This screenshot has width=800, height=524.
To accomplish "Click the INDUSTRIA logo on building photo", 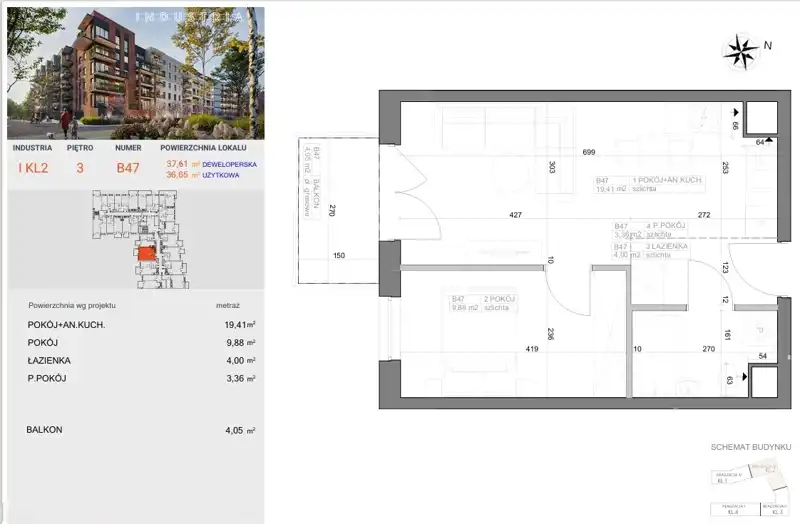I will point(136,18).
